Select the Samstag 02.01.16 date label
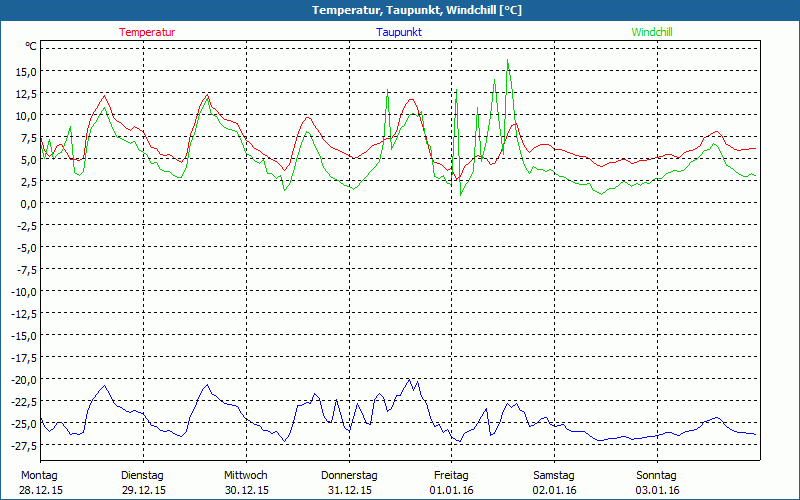 point(554,483)
